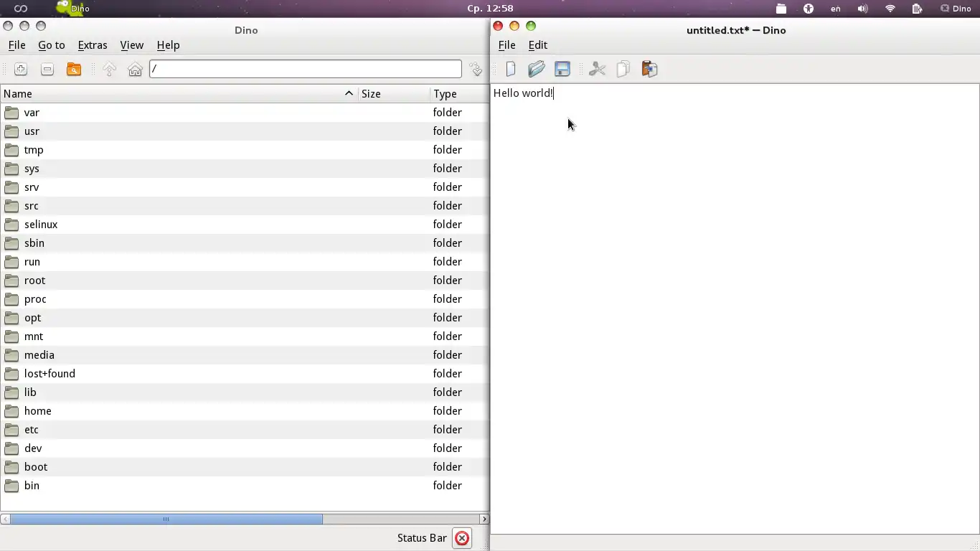
Task: Open the Extras menu
Action: tap(93, 45)
